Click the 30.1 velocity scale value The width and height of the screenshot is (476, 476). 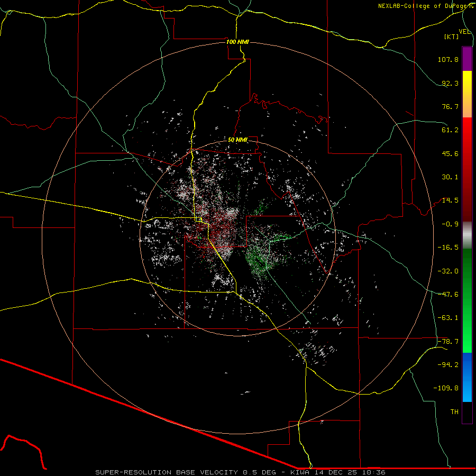pyautogui.click(x=450, y=177)
